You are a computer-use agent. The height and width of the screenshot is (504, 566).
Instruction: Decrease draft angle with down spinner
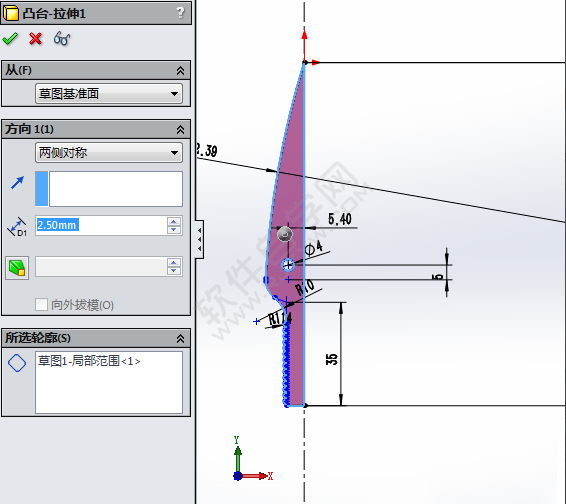point(174,271)
